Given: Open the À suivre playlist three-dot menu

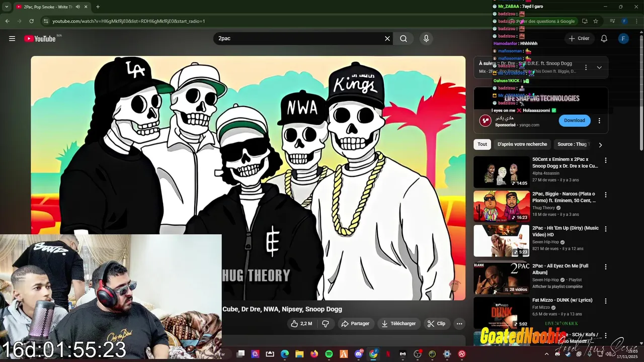Looking at the screenshot, I should [586, 67].
